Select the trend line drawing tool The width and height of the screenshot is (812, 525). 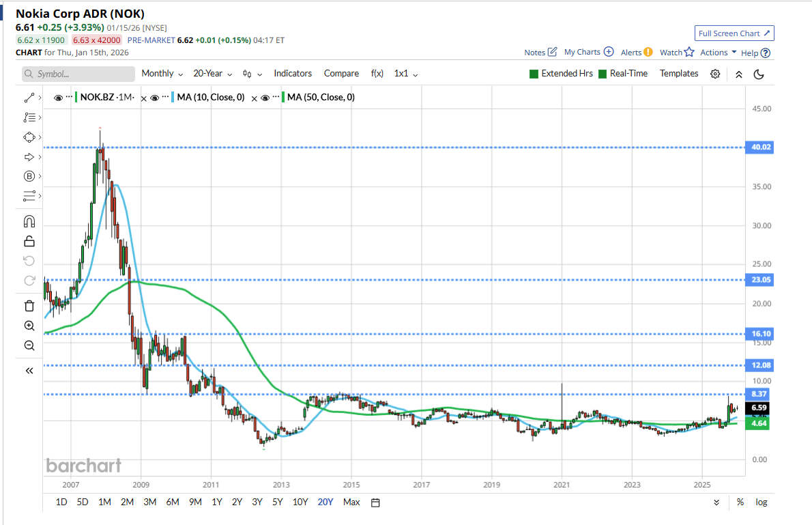[29, 98]
